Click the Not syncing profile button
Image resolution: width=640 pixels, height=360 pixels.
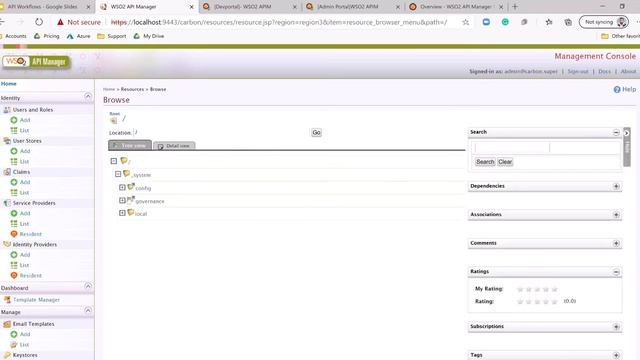point(604,22)
